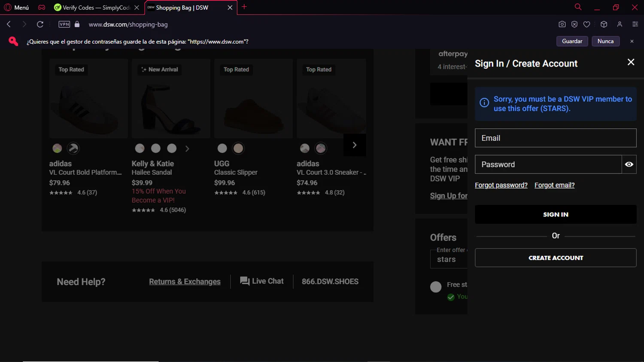Focus the Email input field

click(556, 138)
